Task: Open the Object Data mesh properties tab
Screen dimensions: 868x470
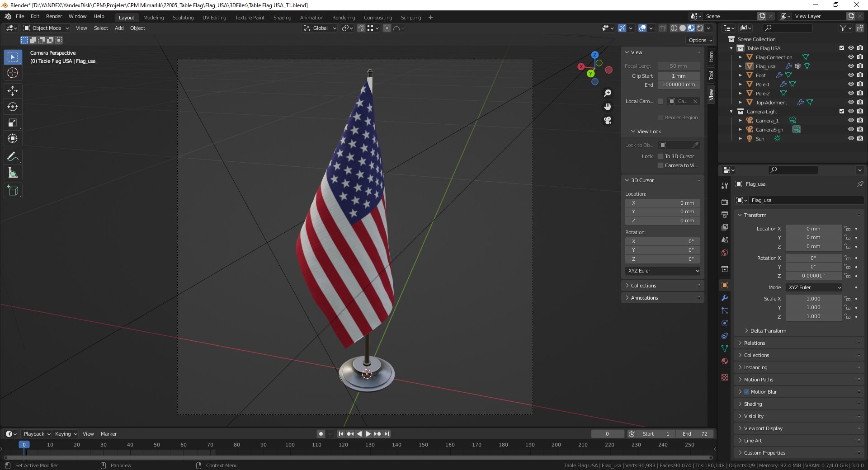Action: 725,348
